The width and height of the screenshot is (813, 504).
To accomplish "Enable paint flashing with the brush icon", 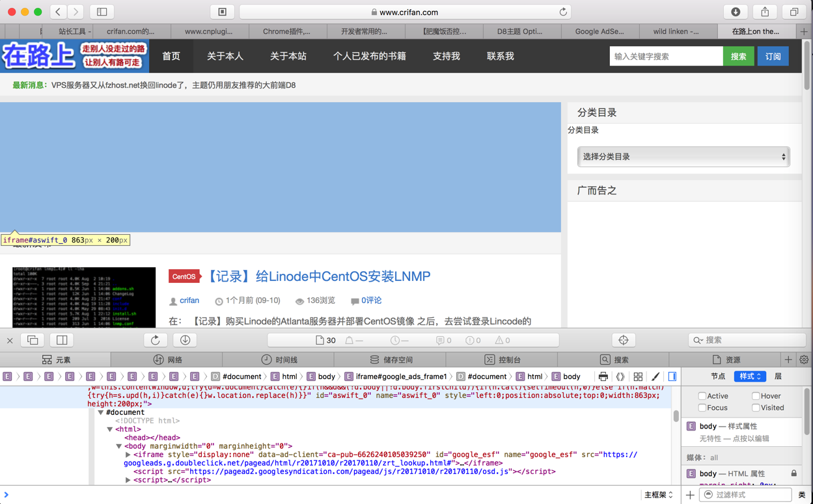I will 655,377.
